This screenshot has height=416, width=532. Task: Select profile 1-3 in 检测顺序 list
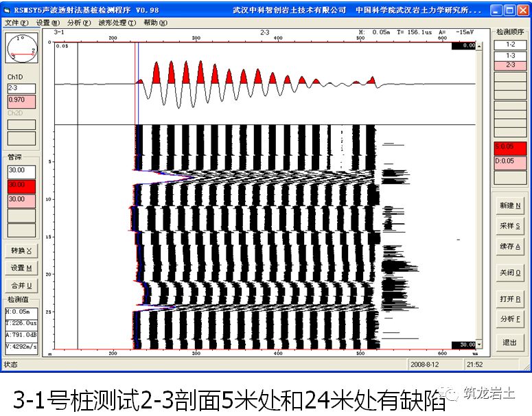[x=510, y=56]
